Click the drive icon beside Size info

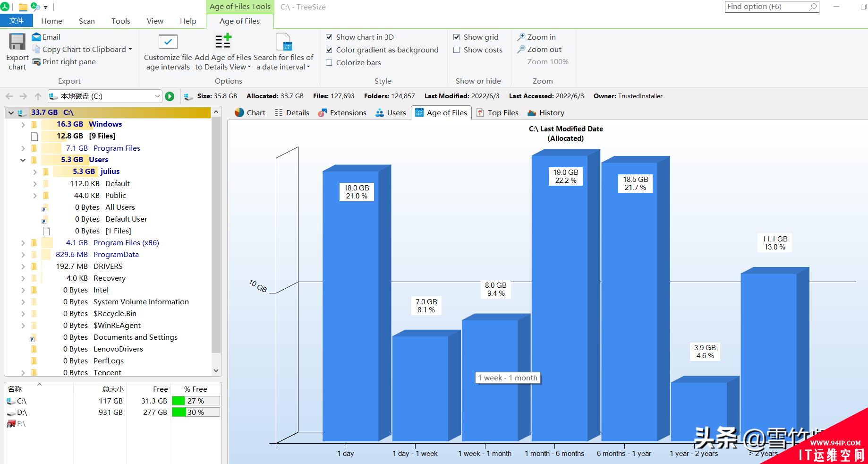coord(188,96)
